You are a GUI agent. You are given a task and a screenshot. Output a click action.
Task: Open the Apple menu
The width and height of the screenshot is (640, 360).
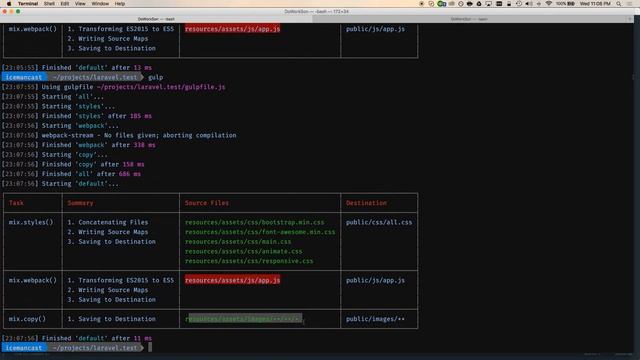tap(9, 4)
